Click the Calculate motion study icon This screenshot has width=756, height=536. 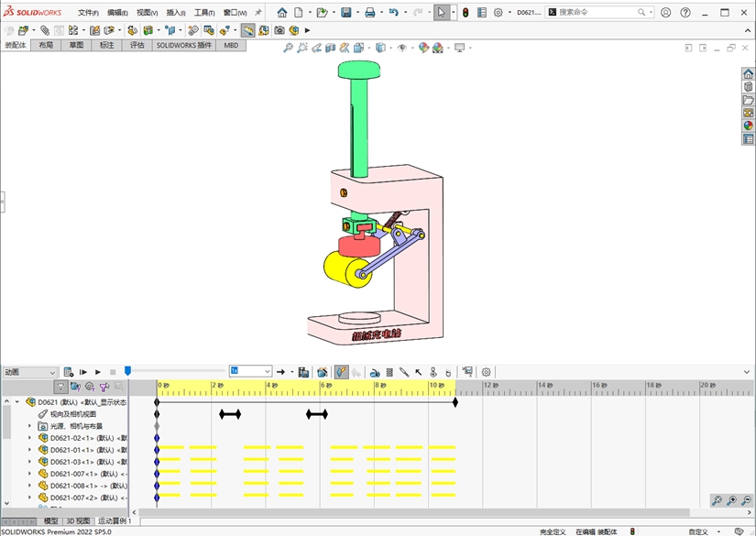click(x=68, y=372)
